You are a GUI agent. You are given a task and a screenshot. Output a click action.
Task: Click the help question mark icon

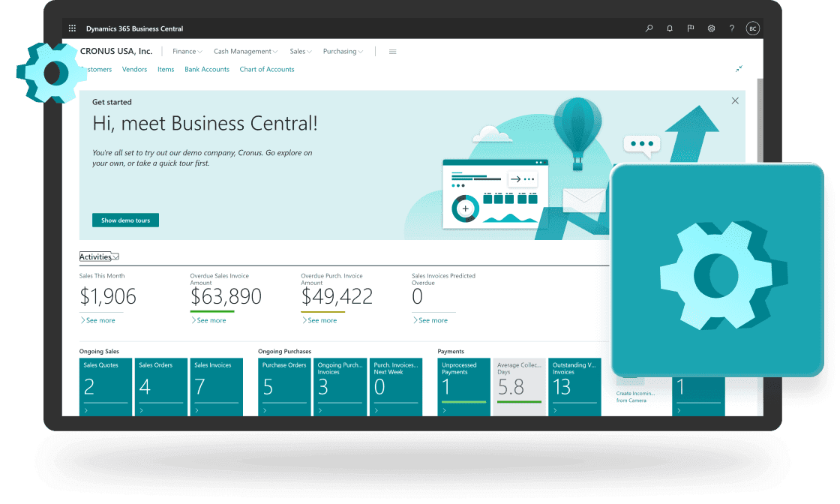tap(731, 28)
